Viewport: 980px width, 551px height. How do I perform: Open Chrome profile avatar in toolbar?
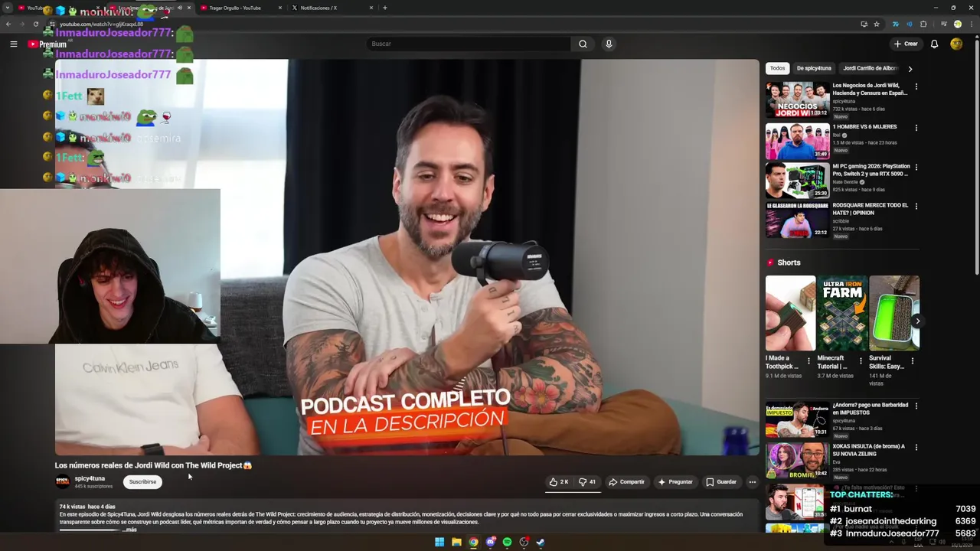(x=957, y=24)
